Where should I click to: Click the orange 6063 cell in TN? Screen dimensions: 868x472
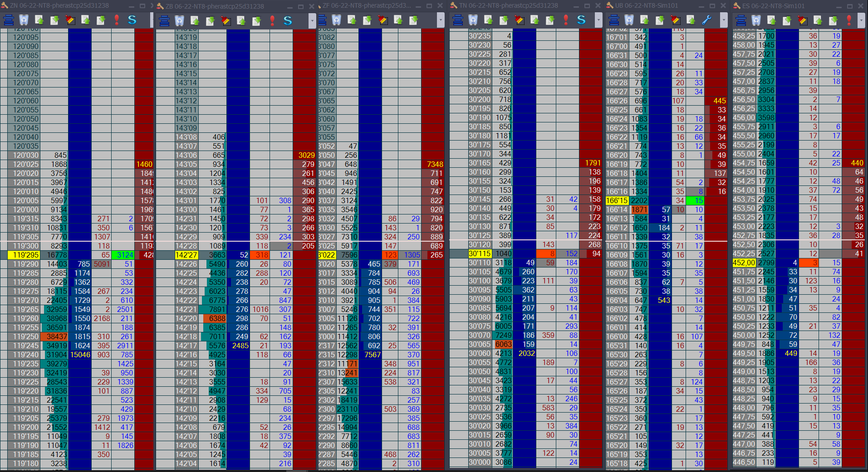502,345
